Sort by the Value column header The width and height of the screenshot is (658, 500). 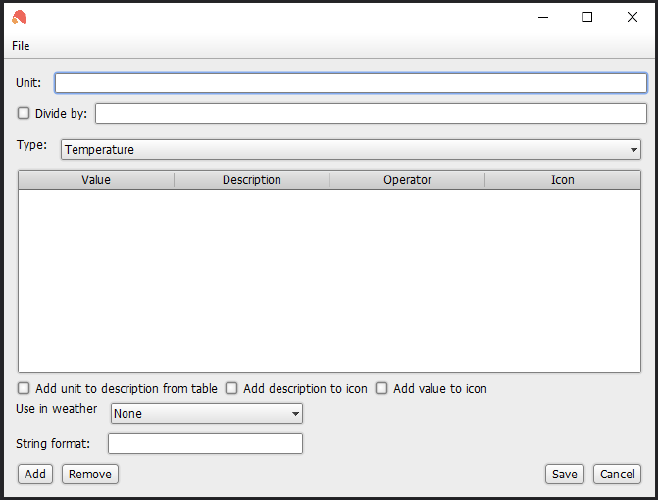tap(96, 180)
